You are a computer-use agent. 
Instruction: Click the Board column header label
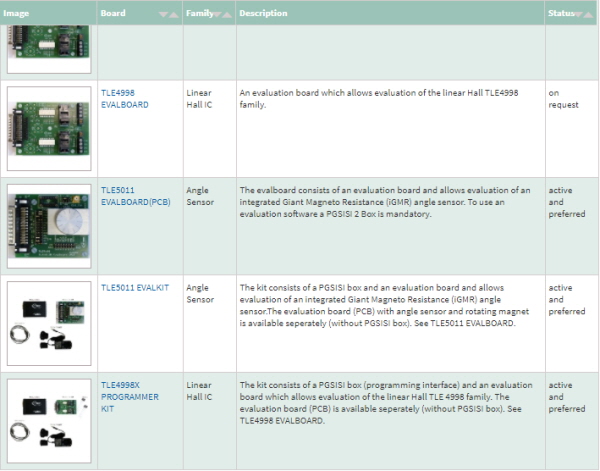point(113,13)
